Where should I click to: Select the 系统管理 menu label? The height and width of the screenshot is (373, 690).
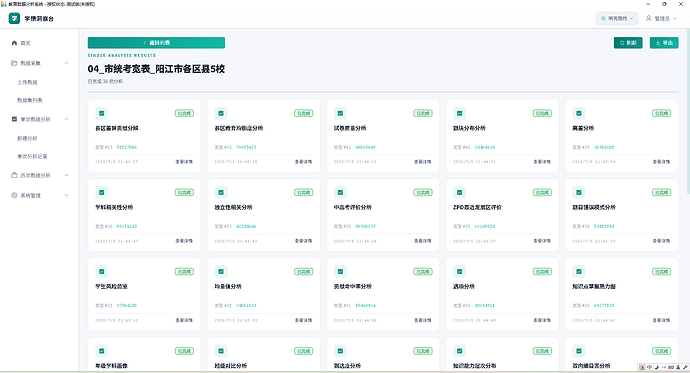[30, 195]
